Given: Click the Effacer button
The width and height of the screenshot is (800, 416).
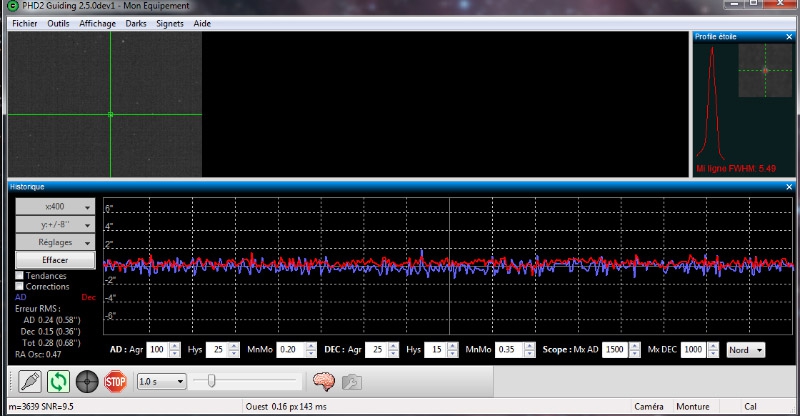Looking at the screenshot, I should pos(55,260).
